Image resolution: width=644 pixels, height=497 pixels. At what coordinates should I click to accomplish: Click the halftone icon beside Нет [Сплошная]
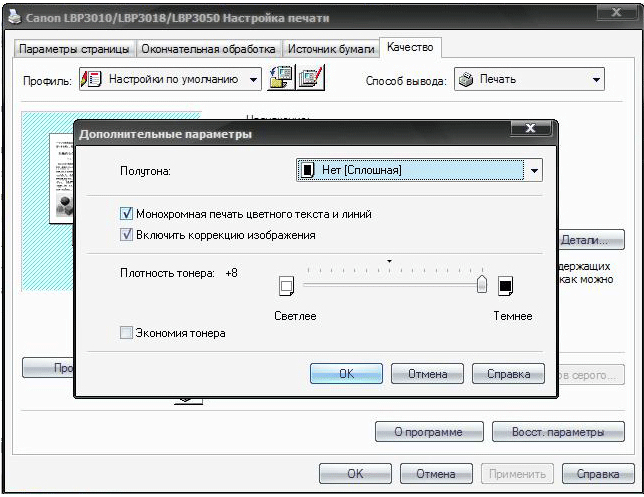pos(308,171)
